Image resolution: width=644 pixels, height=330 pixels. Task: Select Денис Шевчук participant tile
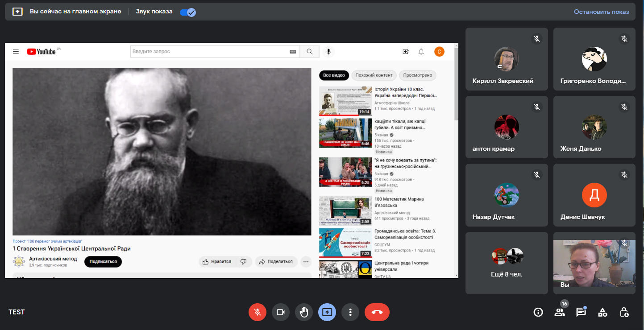pos(594,195)
